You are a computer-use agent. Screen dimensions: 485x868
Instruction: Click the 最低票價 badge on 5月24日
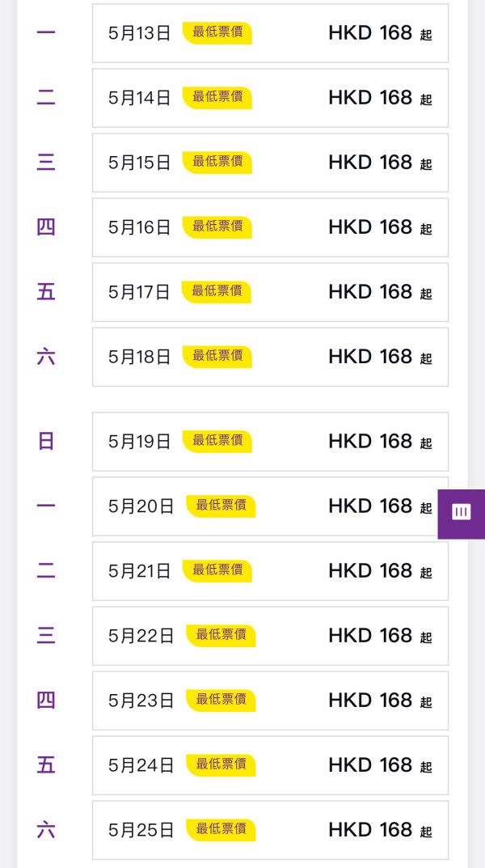click(x=222, y=765)
